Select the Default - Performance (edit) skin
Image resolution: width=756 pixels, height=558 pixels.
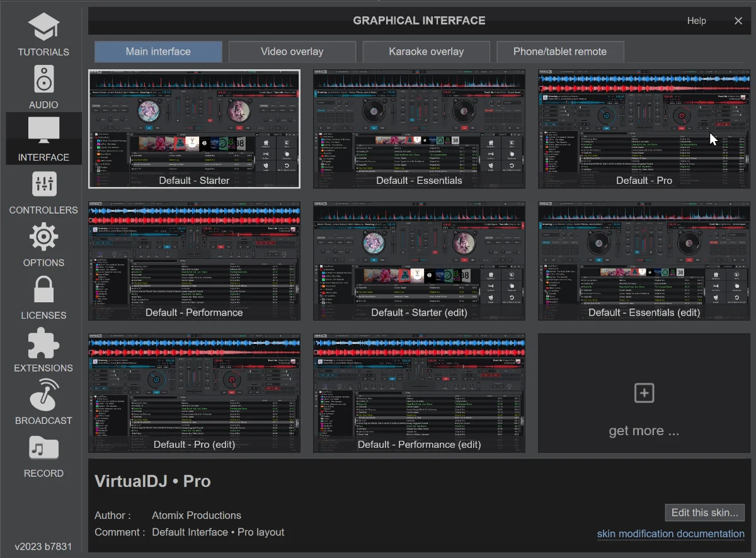(x=419, y=393)
